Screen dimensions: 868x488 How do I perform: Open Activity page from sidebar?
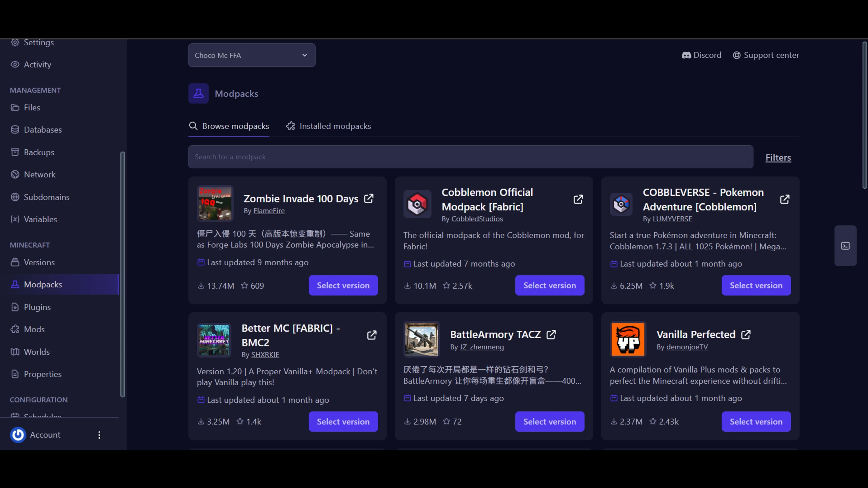[x=37, y=64]
